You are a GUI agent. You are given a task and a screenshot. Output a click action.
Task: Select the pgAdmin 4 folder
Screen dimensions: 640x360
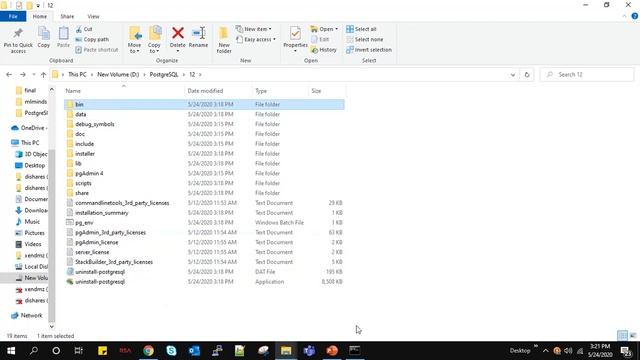204,173
